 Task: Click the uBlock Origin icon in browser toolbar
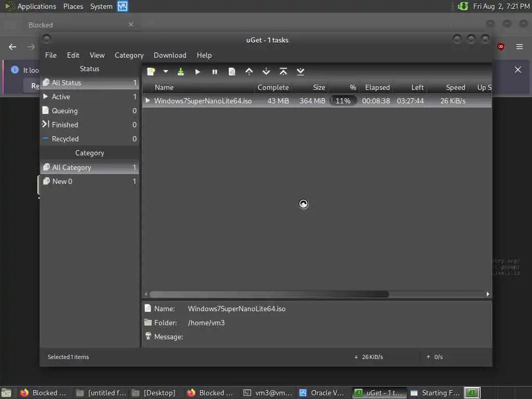click(x=501, y=46)
